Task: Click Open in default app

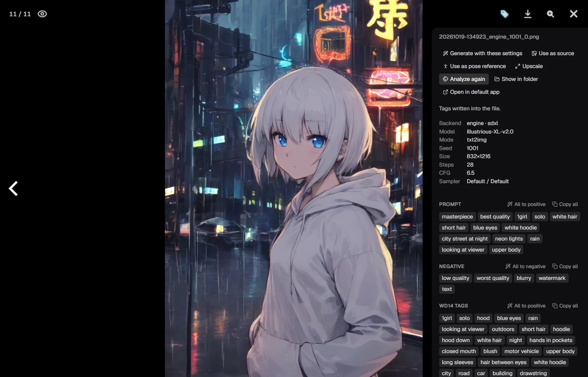Action: pyautogui.click(x=471, y=92)
